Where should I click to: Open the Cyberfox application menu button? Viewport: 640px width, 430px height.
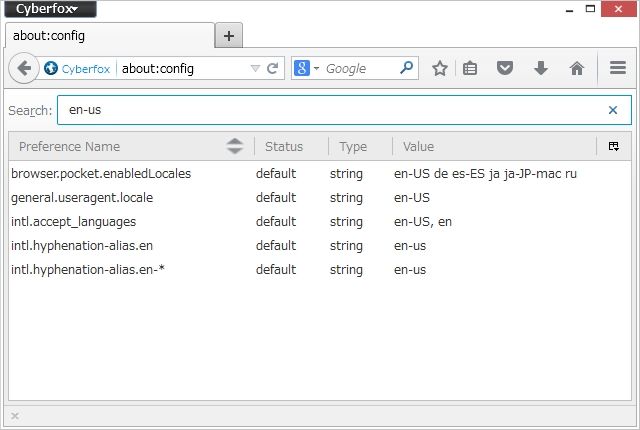(50, 9)
